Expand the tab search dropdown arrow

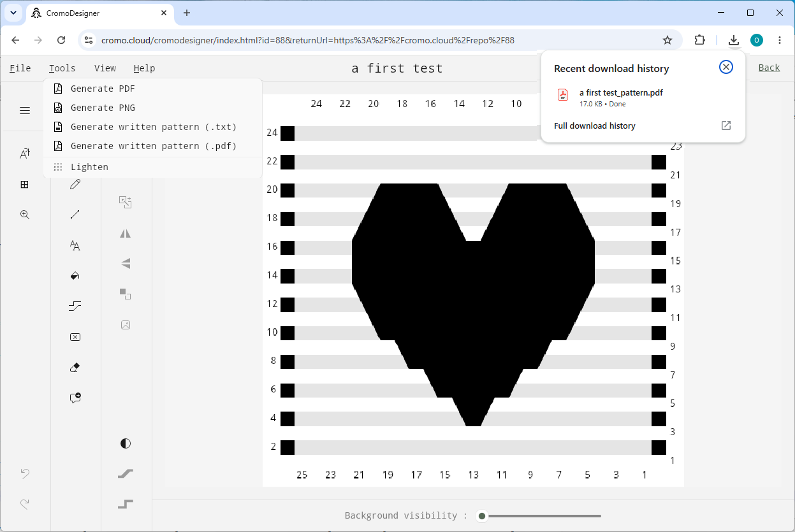pos(13,13)
